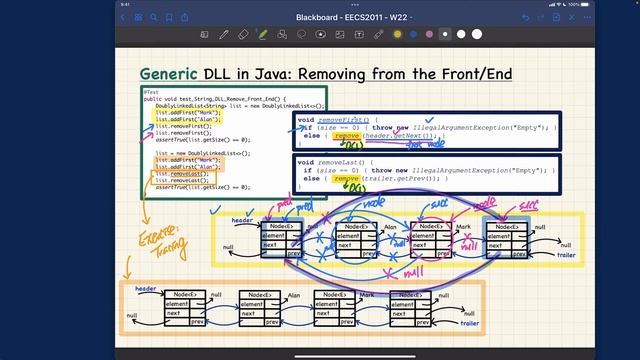Choose the pink color swatch
Screen dimensions: 640x360
coord(429,35)
